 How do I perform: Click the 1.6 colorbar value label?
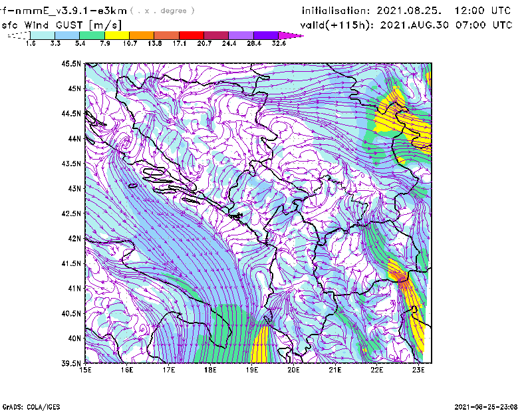[x=31, y=43]
